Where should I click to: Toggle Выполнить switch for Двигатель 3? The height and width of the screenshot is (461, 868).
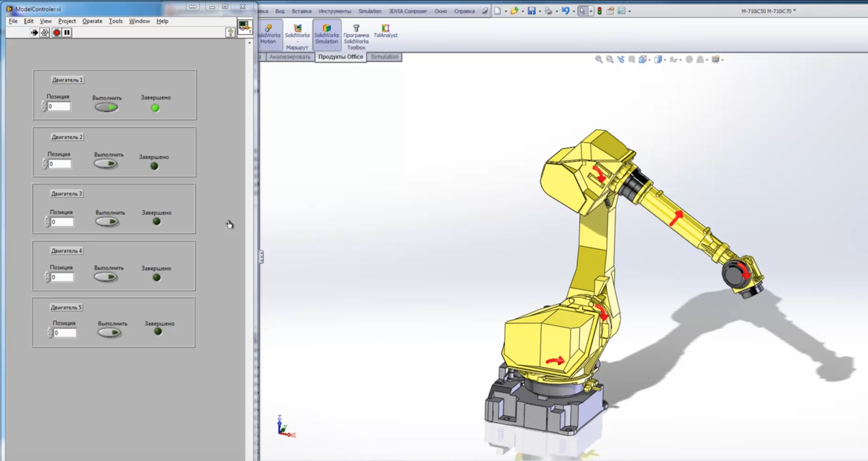coord(107,222)
